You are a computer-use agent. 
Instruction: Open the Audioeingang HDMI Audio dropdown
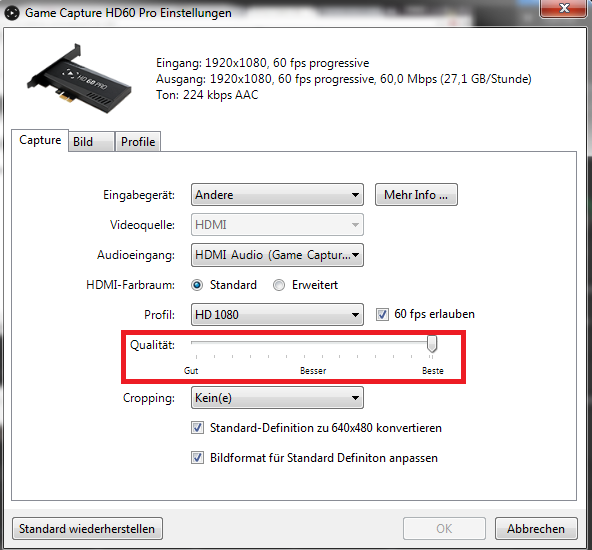277,255
